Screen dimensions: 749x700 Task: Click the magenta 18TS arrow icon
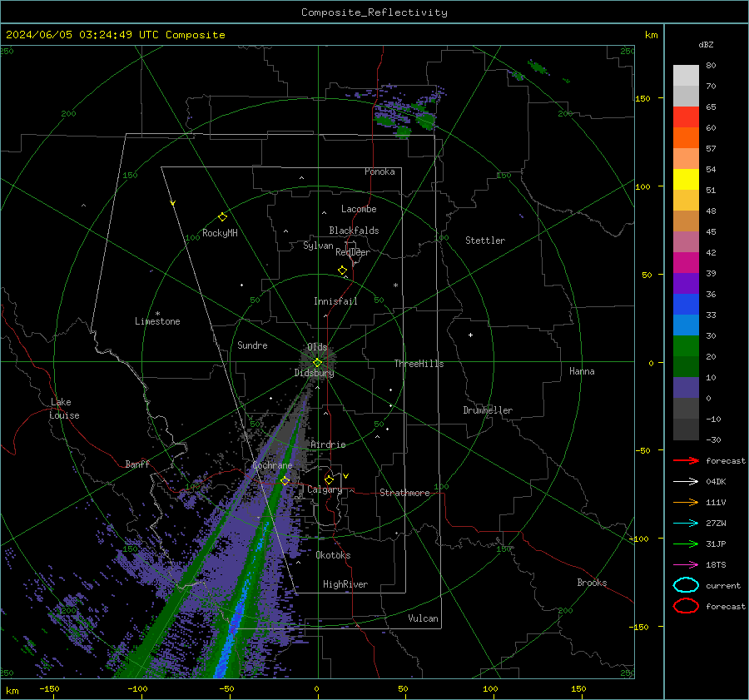[686, 565]
